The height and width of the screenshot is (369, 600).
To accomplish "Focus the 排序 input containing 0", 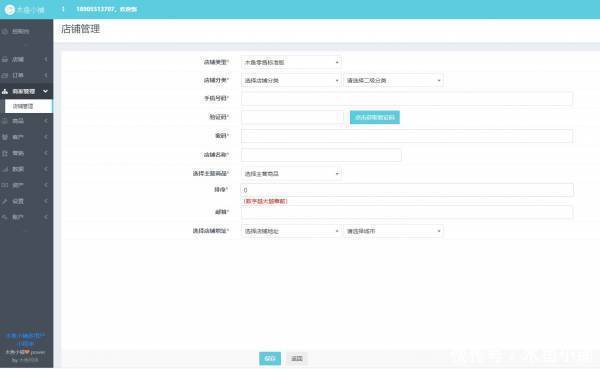I will (x=407, y=190).
